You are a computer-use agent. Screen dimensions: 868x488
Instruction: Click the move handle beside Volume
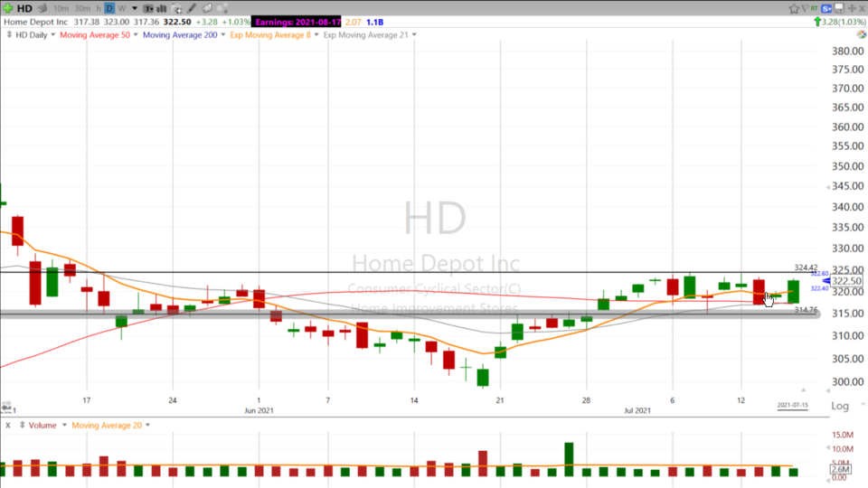click(22, 426)
